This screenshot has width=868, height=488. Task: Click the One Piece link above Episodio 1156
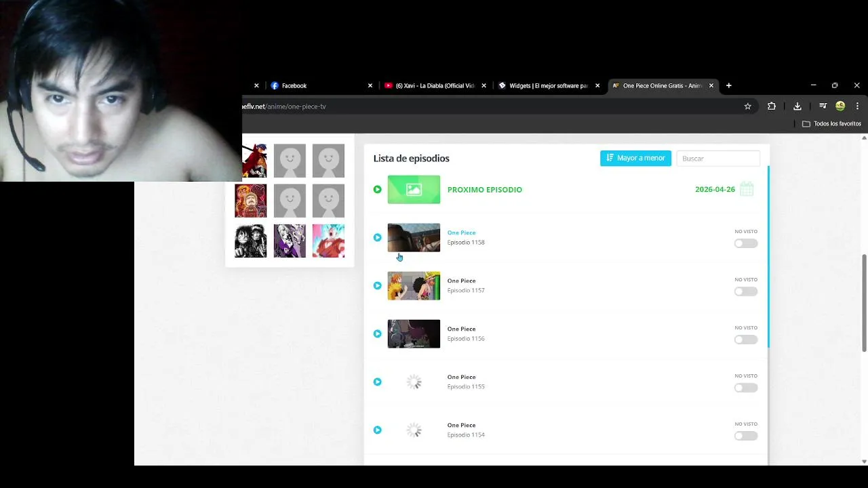[x=461, y=329]
